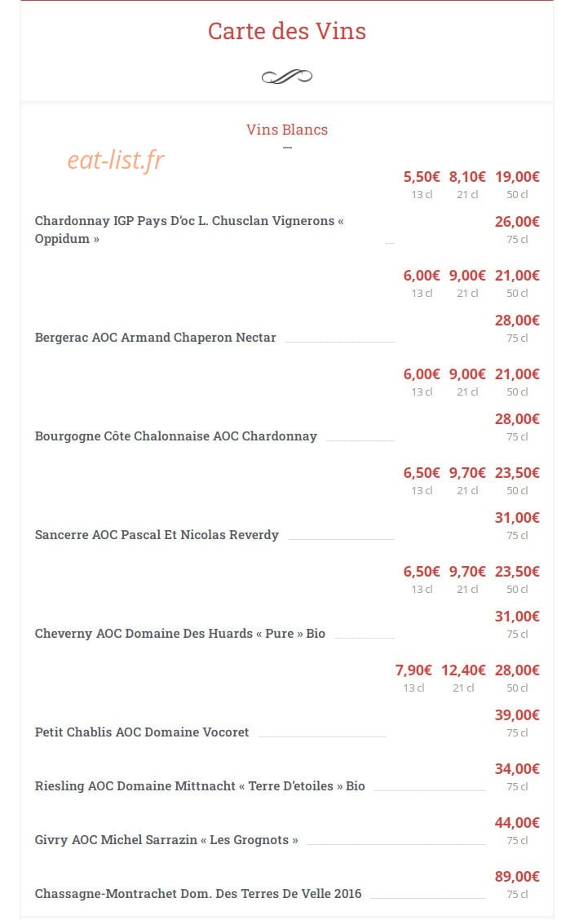Select Givry AOC Michel Sarrazin Les Grognots
The width and height of the screenshot is (588, 920).
click(x=166, y=839)
